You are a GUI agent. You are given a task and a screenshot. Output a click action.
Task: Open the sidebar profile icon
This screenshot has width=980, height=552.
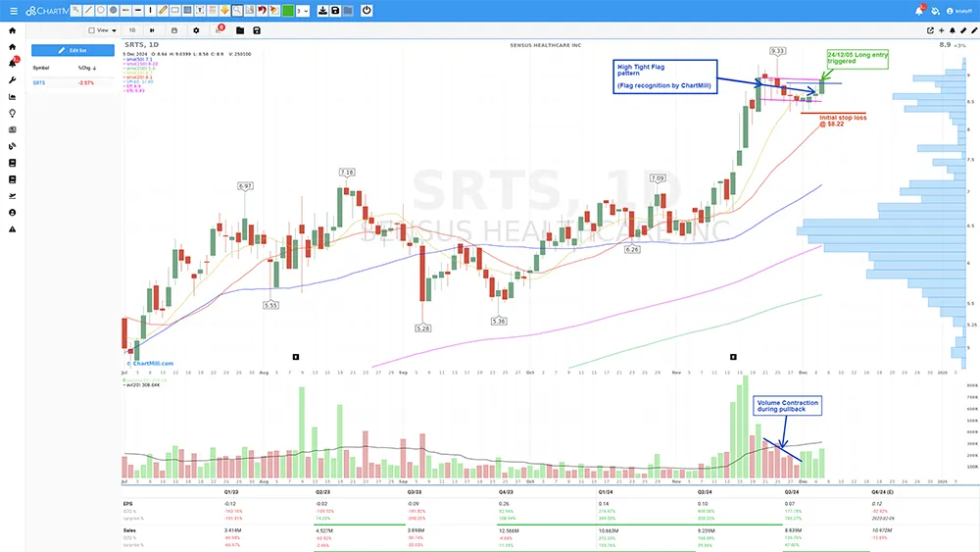(12, 213)
